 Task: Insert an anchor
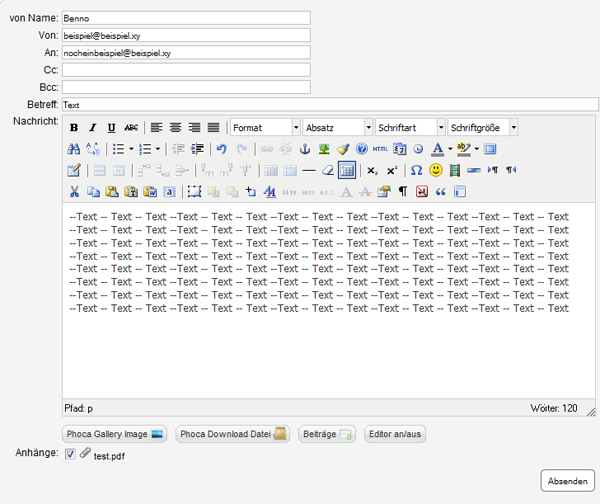(x=305, y=149)
